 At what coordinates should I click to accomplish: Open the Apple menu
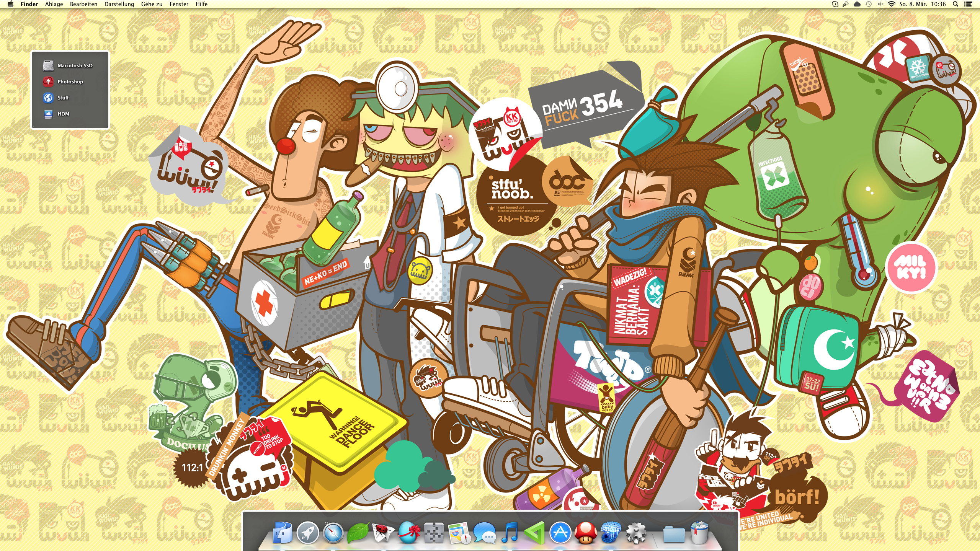[x=10, y=4]
